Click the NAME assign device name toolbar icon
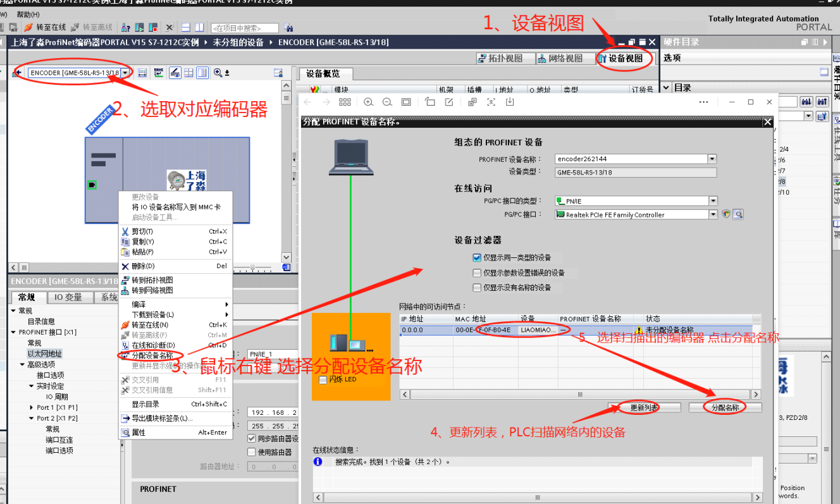Image resolution: width=840 pixels, height=504 pixels. 158,73
